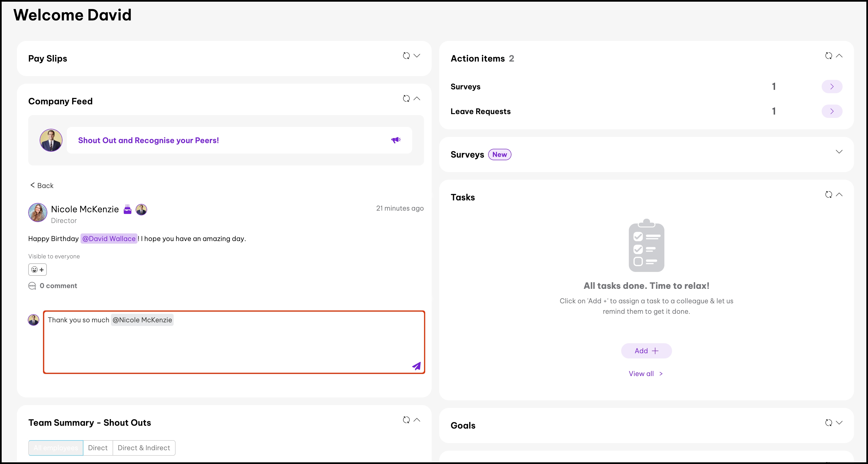868x464 pixels.
Task: Open the View all tasks link
Action: (645, 374)
